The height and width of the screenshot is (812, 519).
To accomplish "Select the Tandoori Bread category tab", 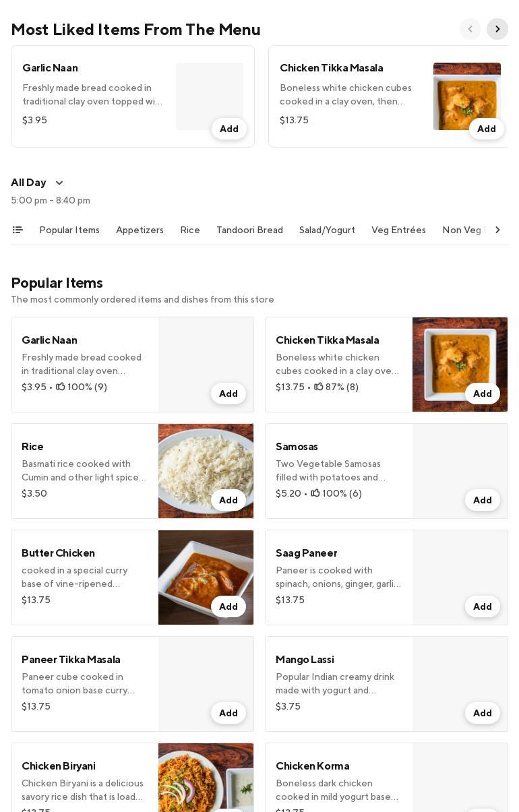I will pyautogui.click(x=249, y=230).
